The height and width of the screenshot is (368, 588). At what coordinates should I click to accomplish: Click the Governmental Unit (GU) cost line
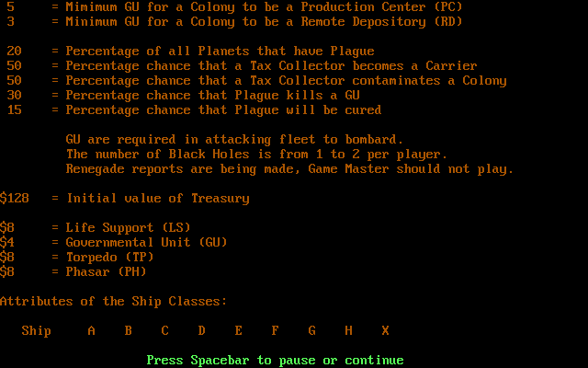click(x=114, y=242)
